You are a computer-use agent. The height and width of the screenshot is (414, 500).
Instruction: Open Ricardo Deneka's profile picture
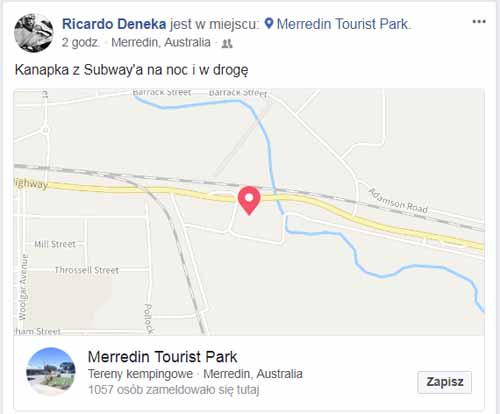(34, 33)
